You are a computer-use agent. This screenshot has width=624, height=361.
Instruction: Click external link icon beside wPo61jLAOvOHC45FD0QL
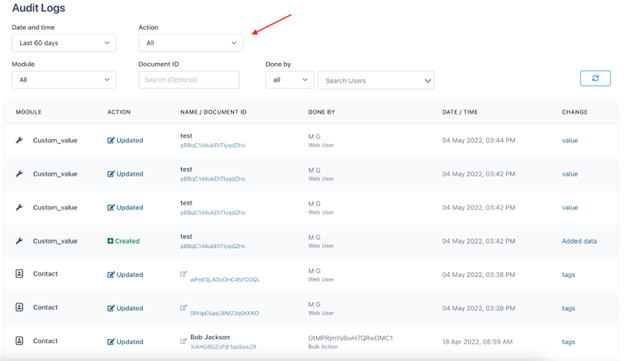pos(183,274)
